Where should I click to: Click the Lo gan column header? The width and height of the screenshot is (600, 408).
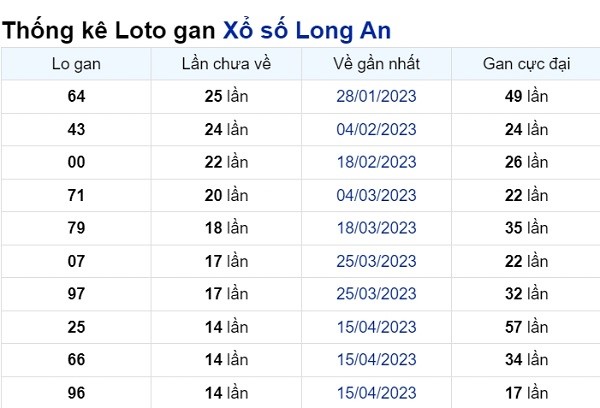[x=76, y=64]
